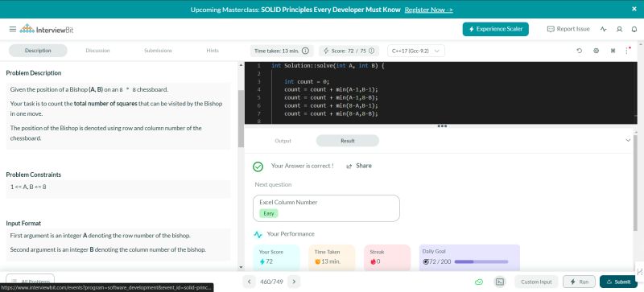Reset code with the undo arrow icon

point(579,51)
